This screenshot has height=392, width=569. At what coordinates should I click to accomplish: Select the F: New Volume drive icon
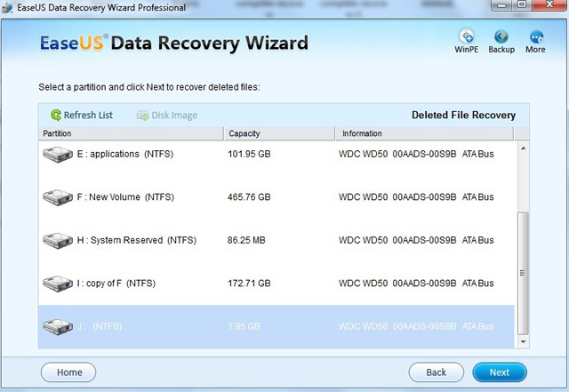[58, 197]
